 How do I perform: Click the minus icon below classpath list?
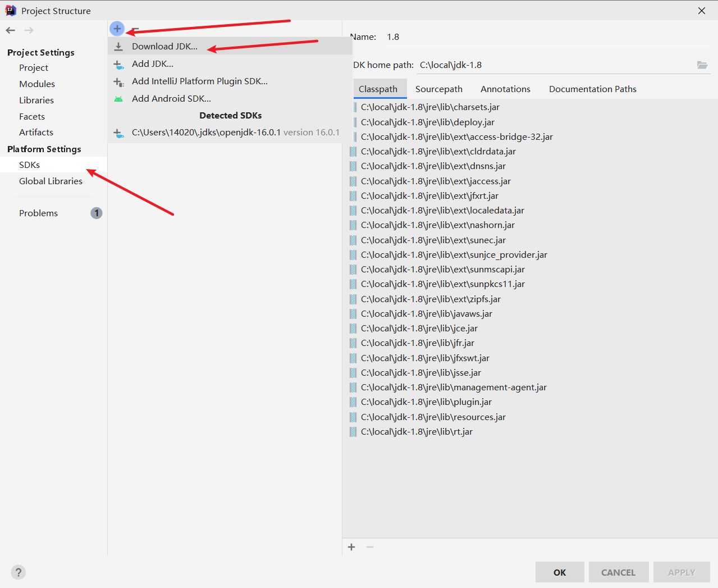pyautogui.click(x=370, y=547)
